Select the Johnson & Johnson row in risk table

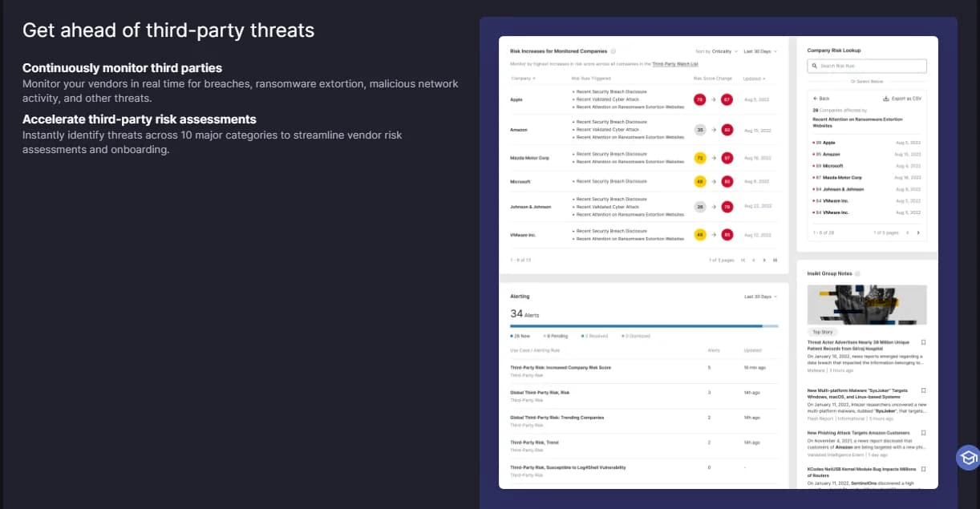click(x=644, y=207)
